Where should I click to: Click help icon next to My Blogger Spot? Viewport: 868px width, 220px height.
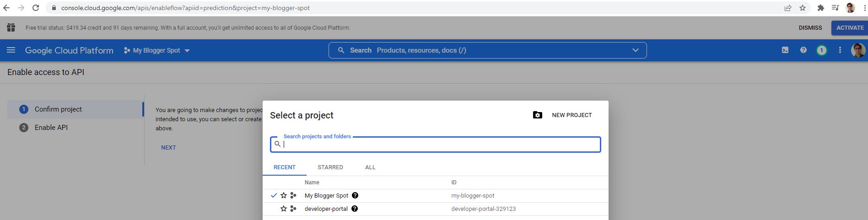[355, 195]
